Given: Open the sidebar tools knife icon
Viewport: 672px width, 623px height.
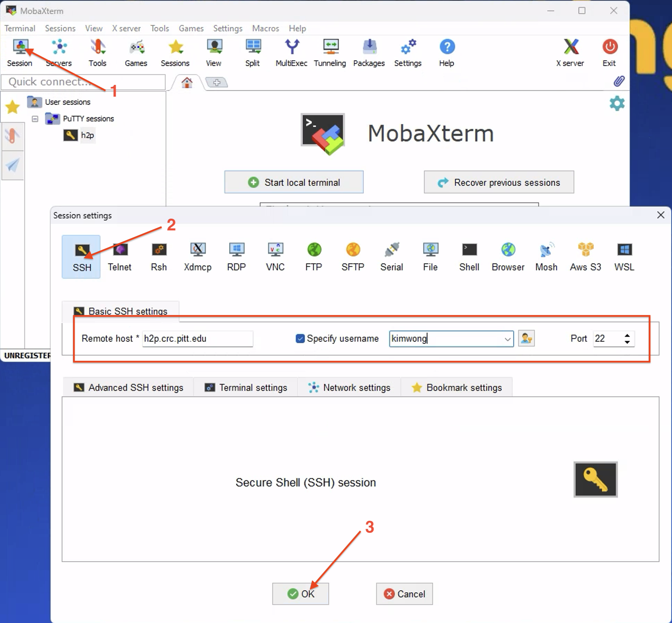Looking at the screenshot, I should click(12, 136).
